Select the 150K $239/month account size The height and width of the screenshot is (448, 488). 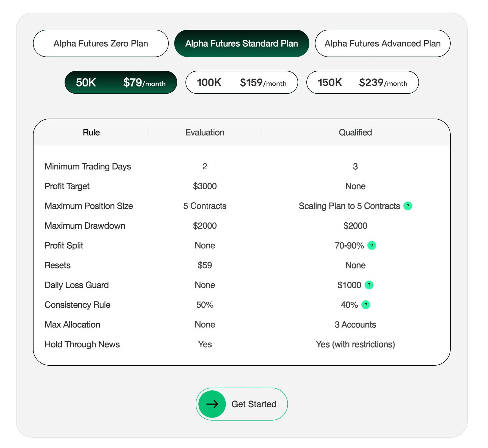[x=362, y=82]
